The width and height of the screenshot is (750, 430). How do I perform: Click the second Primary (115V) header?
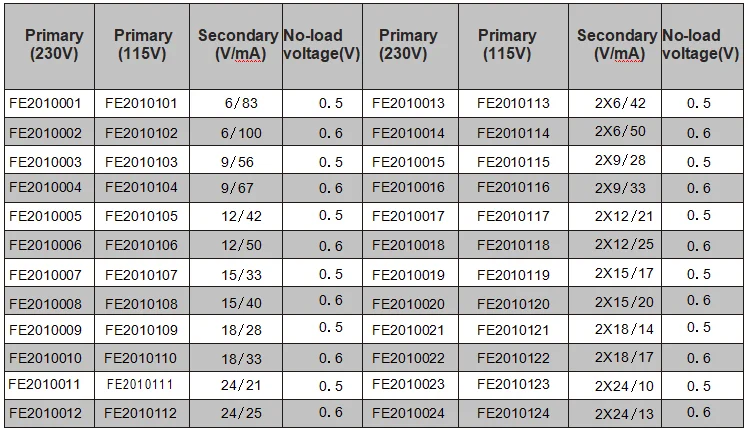[513, 46]
